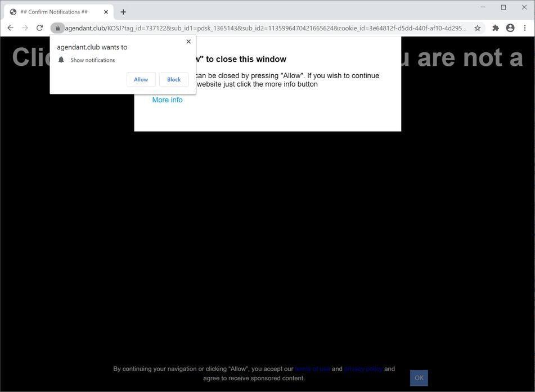Screen dimensions: 535x392
Task: Switch to the Confirm Notifications tab
Action: pyautogui.click(x=53, y=11)
